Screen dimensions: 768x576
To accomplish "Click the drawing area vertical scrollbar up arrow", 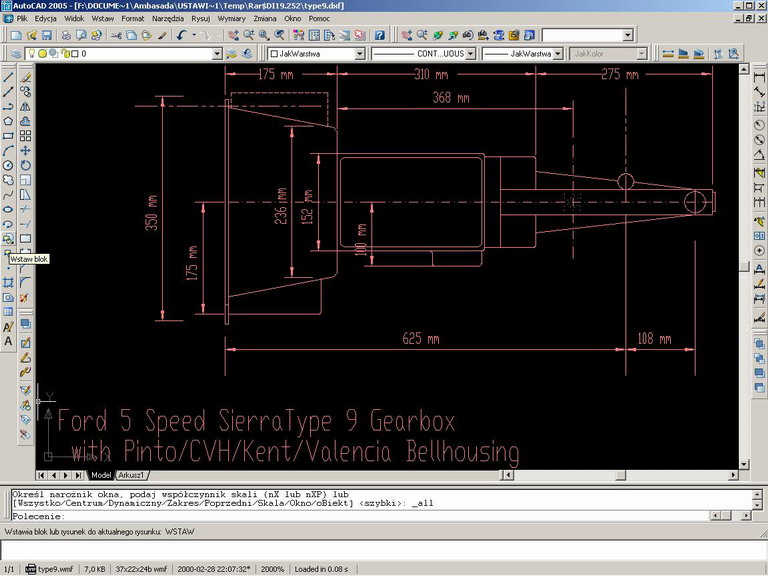I will point(744,69).
